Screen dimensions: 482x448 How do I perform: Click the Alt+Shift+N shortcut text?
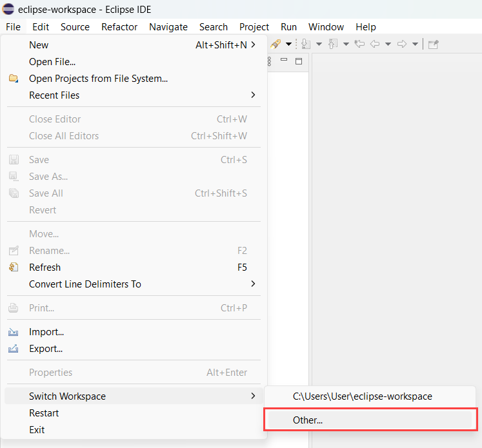pos(221,45)
